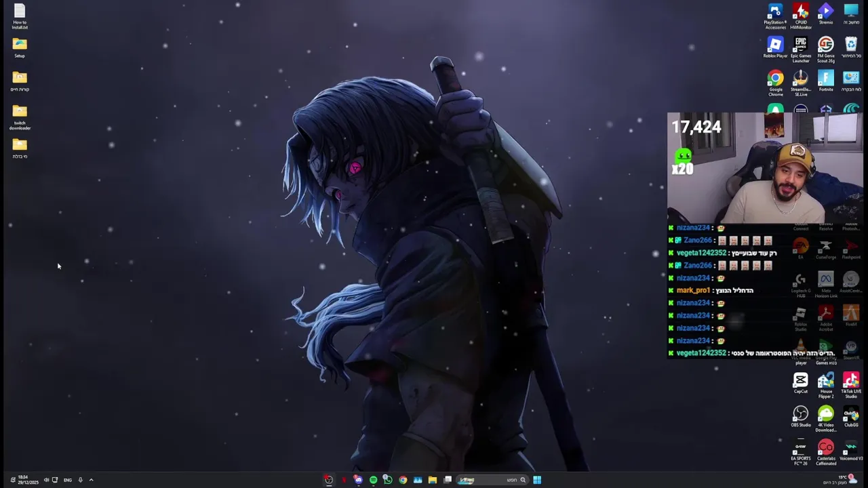Open the Stremio desktop icon
The width and height of the screenshot is (868, 488).
(826, 14)
